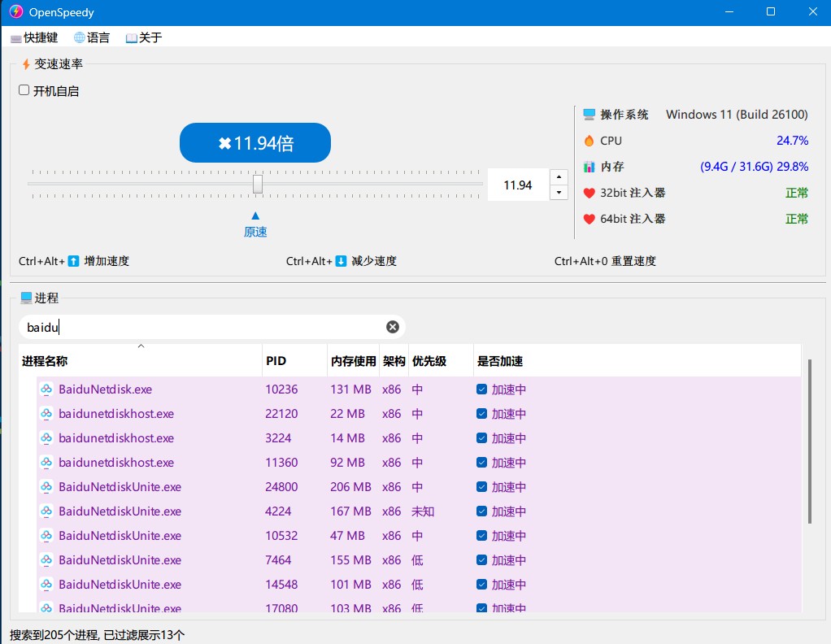Click the ×11.94倍 speed button

pos(255,142)
